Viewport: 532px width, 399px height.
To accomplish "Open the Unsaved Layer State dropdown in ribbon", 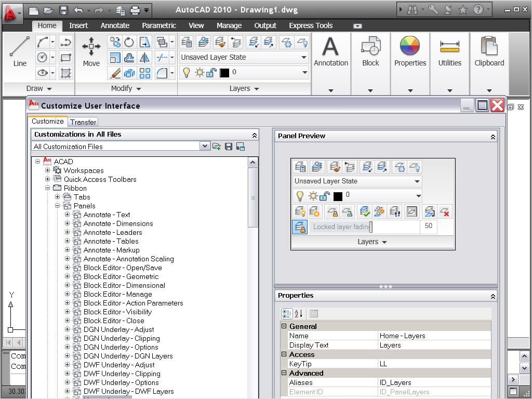I will (x=304, y=58).
